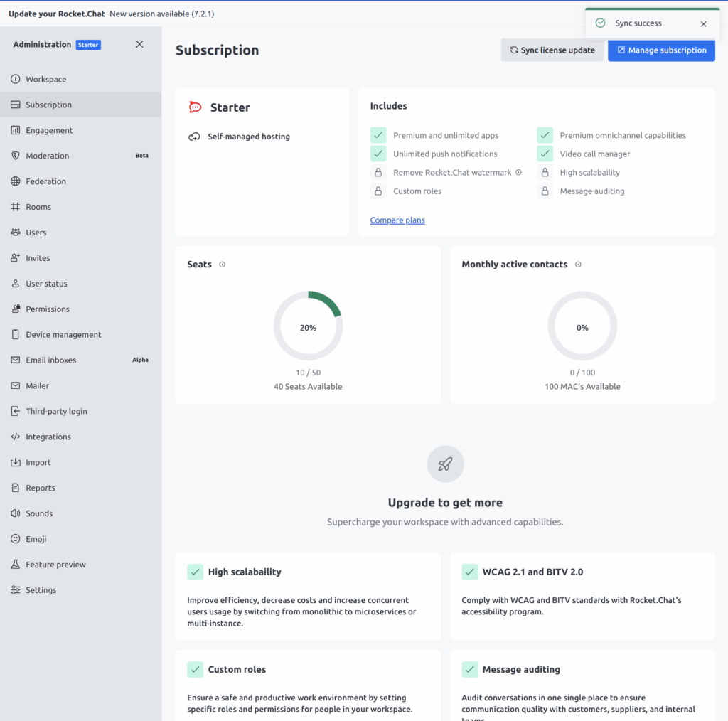Image resolution: width=728 pixels, height=721 pixels.
Task: Click checkmark beside Unlimited push notifications
Action: pyautogui.click(x=378, y=154)
